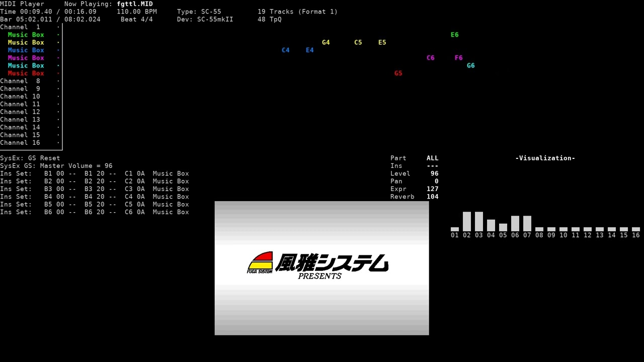644x362 pixels.
Task: Select Channel 9 in the channel list
Action: [20, 88]
